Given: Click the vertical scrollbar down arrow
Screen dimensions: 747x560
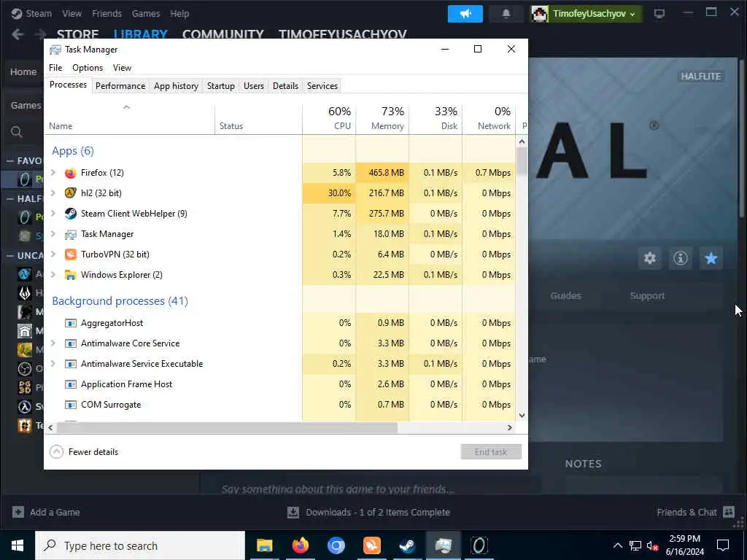Looking at the screenshot, I should [522, 415].
